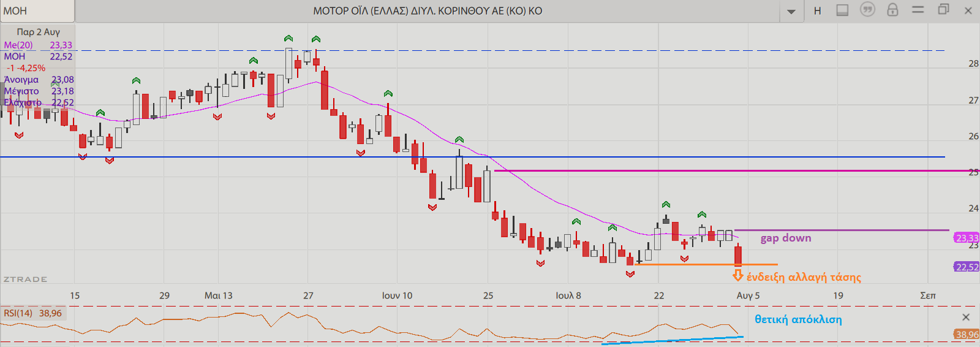Image resolution: width=980 pixels, height=347 pixels.
Task: Click the orange down arrow marker
Action: pyautogui.click(x=738, y=275)
